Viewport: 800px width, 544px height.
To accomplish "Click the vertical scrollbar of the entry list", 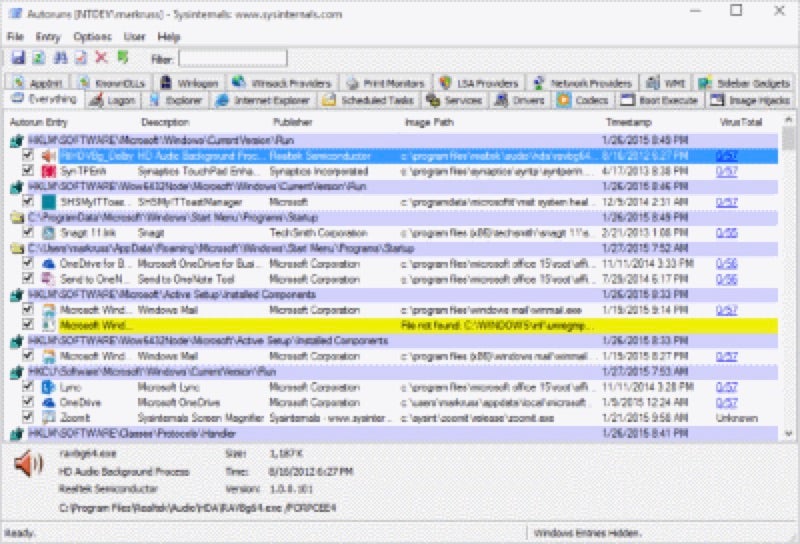I will [791, 280].
